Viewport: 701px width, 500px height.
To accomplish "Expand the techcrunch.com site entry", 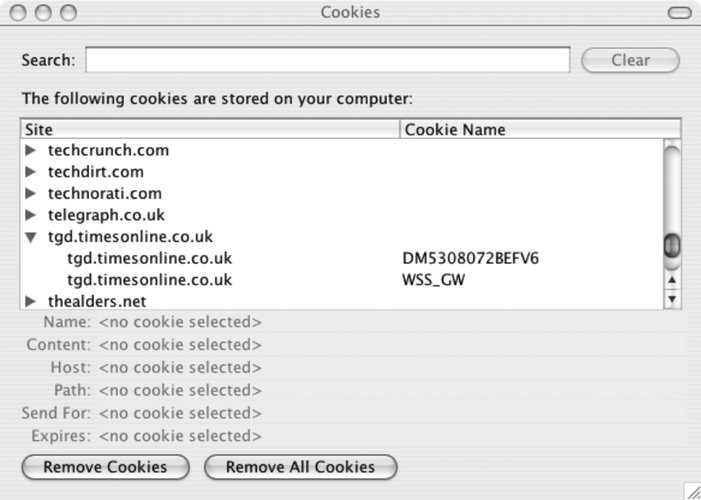I will (30, 151).
